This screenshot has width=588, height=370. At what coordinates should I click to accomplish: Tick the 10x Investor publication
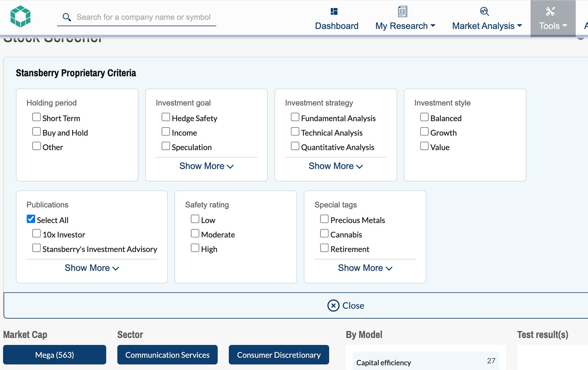click(x=36, y=233)
